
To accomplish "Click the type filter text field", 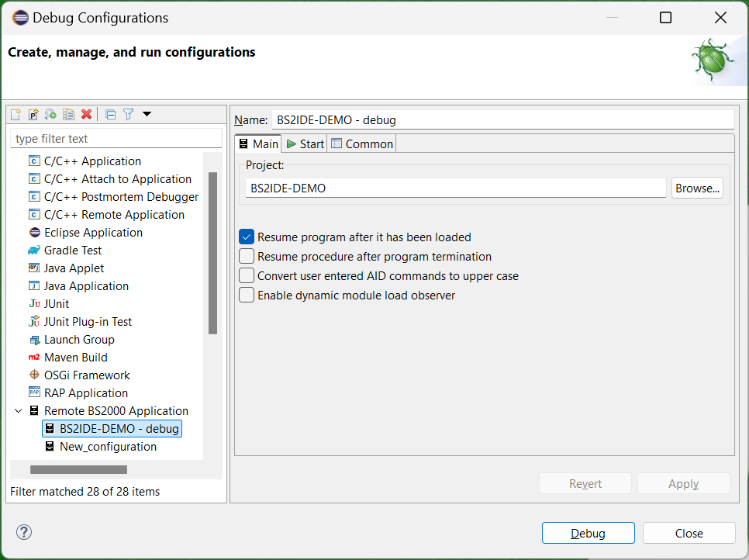I will [116, 139].
